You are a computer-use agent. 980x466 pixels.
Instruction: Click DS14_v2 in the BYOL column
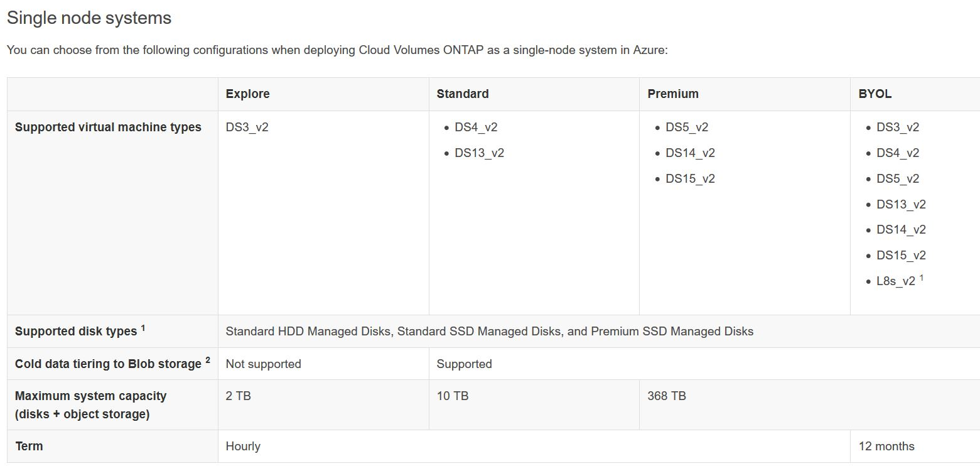click(x=901, y=230)
